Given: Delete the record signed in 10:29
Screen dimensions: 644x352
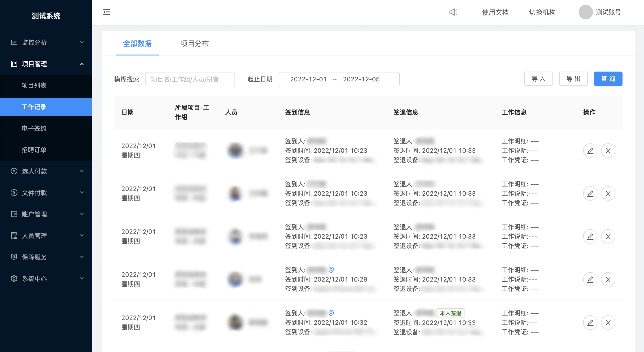Looking at the screenshot, I should point(608,280).
